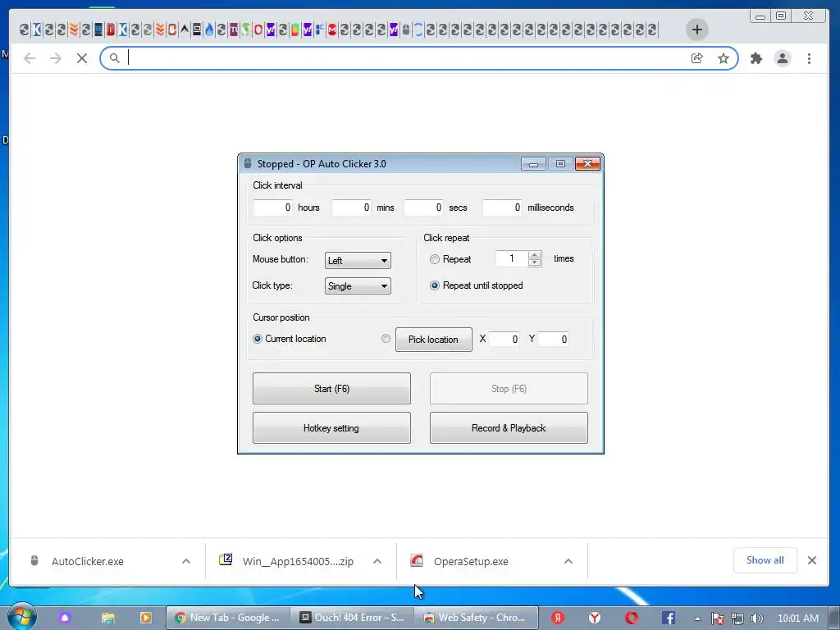
Task: Select the Pick location radio button
Action: [x=386, y=339]
